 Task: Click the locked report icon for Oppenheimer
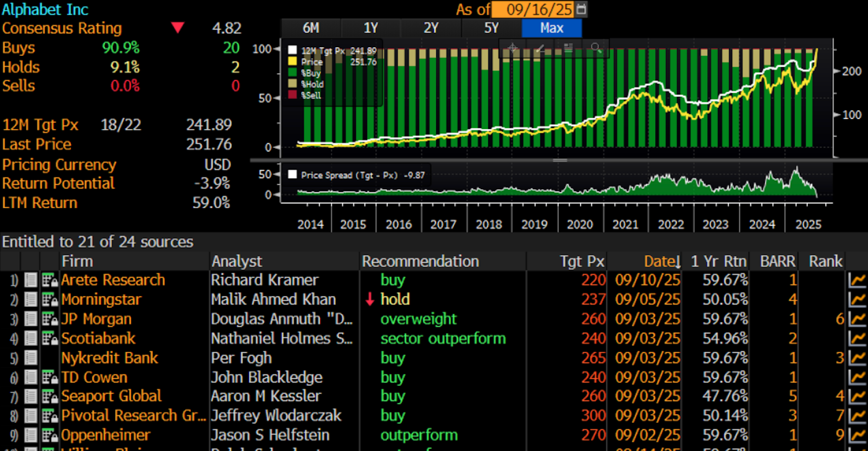50,435
